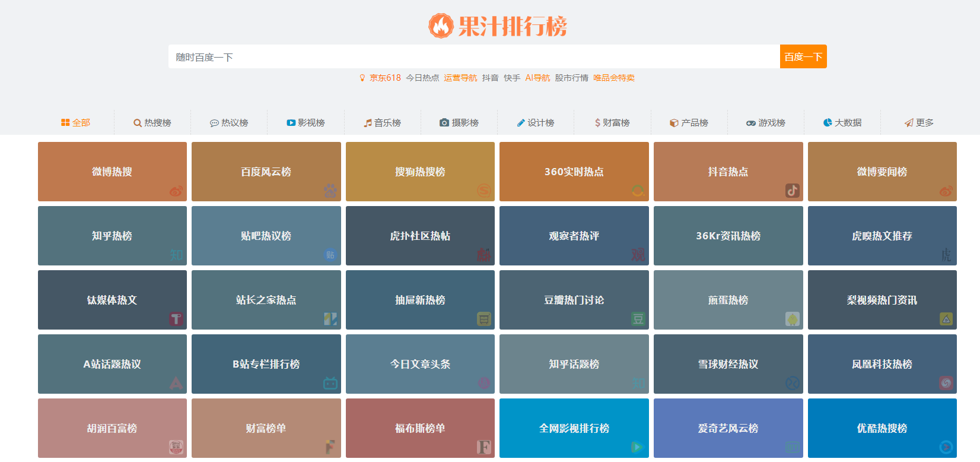Click the Forbes F icon on 福布斯榜单 card

(x=484, y=447)
